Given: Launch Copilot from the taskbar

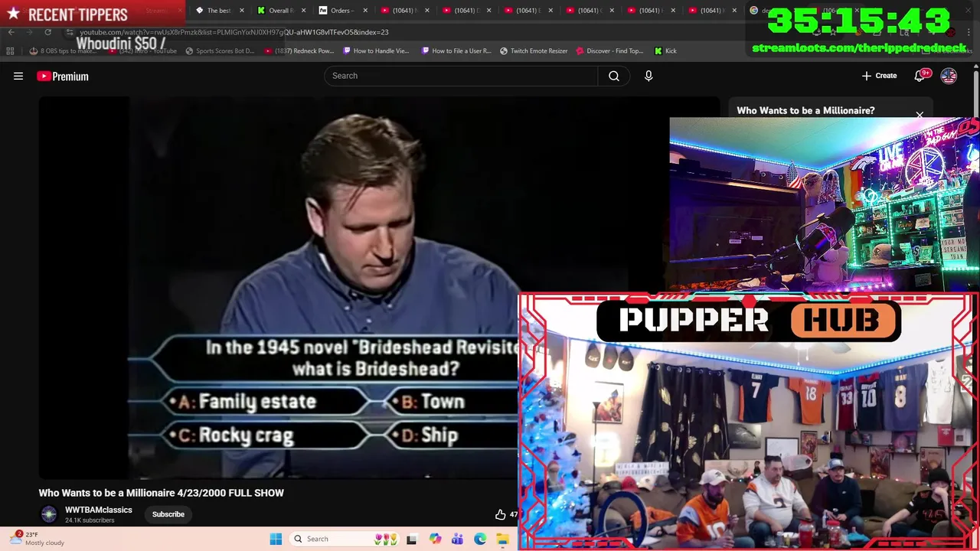Looking at the screenshot, I should pos(435,539).
